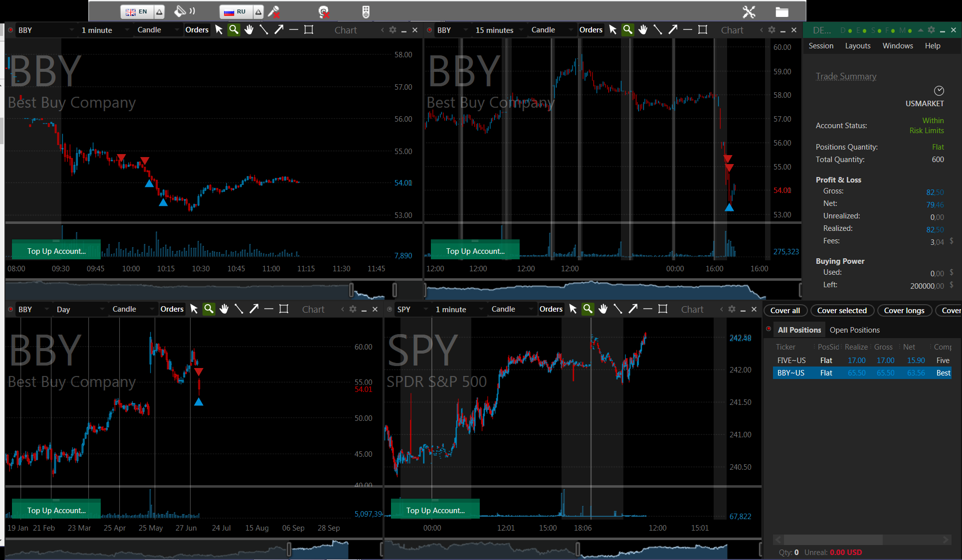This screenshot has height=560, width=962.
Task: Open the Layouts menu
Action: tap(858, 46)
